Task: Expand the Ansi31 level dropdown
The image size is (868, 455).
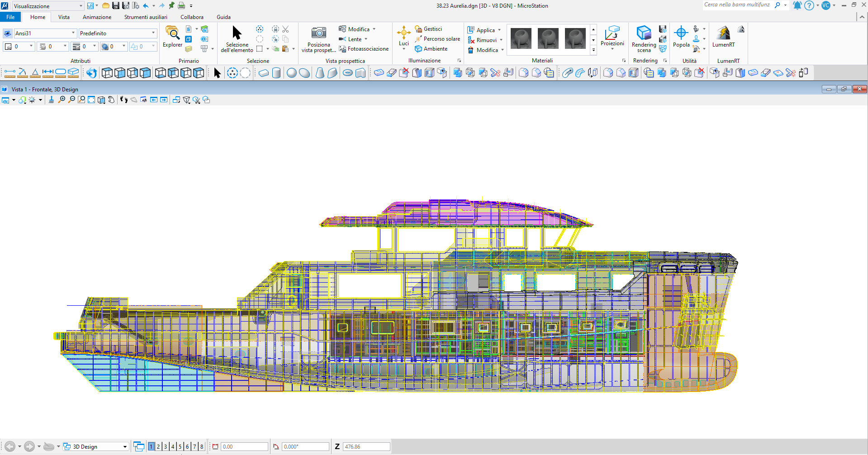Action: coord(73,33)
